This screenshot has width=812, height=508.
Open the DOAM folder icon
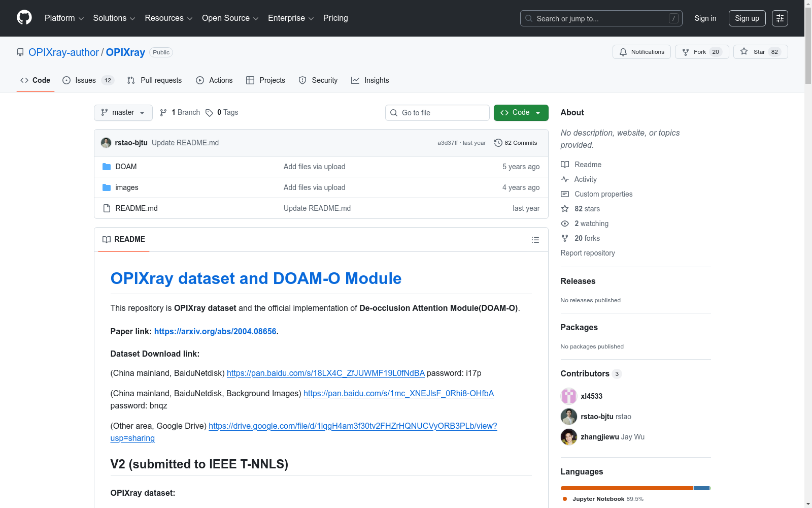107,167
